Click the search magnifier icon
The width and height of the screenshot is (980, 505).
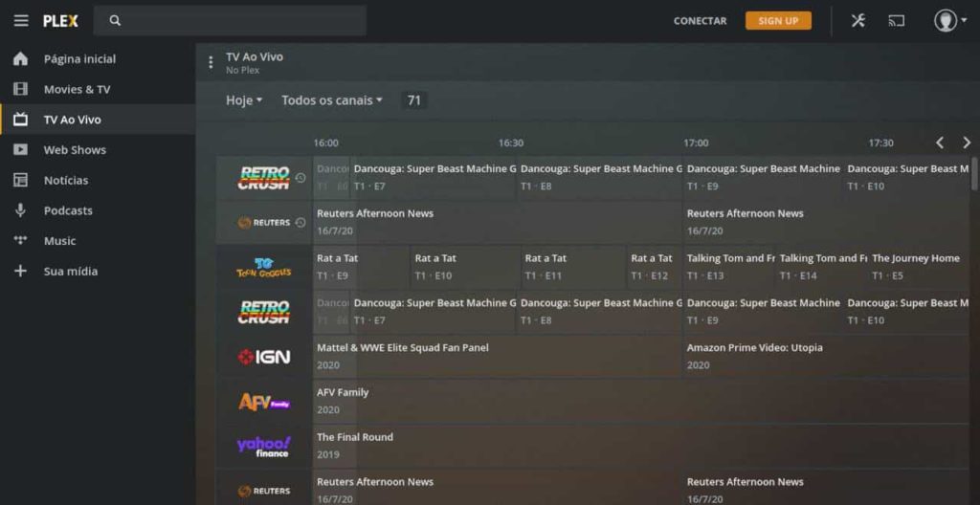(115, 21)
